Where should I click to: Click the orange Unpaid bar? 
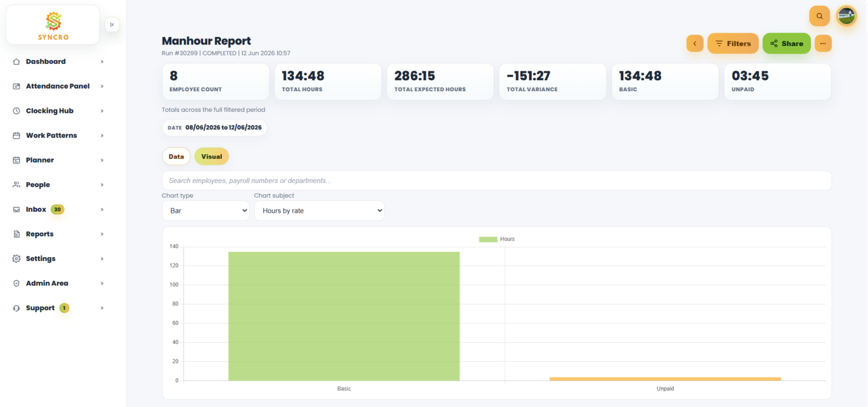pos(665,379)
